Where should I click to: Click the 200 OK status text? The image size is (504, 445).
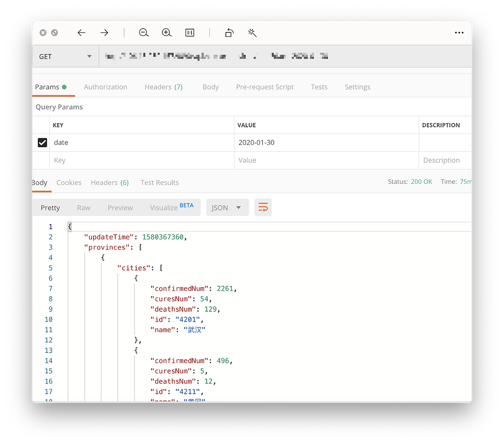pyautogui.click(x=421, y=182)
